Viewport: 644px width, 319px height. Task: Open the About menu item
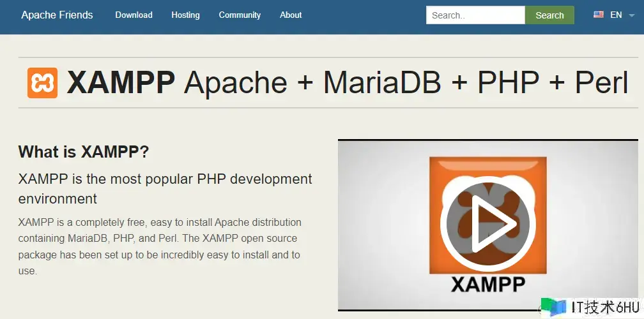click(291, 15)
